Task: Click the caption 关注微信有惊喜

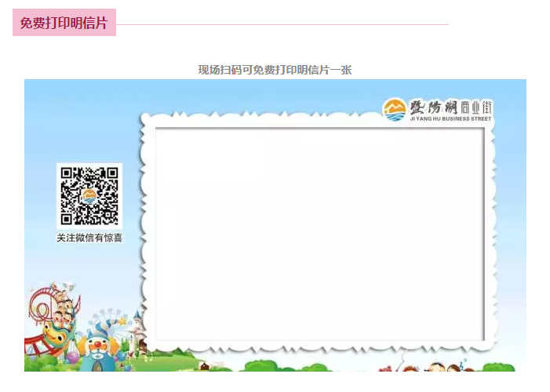Action: (89, 238)
